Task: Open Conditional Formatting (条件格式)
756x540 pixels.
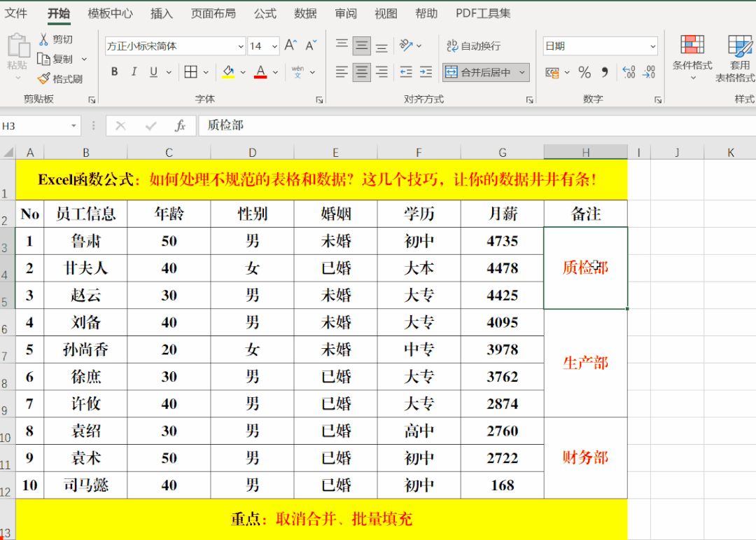Action: pyautogui.click(x=692, y=57)
